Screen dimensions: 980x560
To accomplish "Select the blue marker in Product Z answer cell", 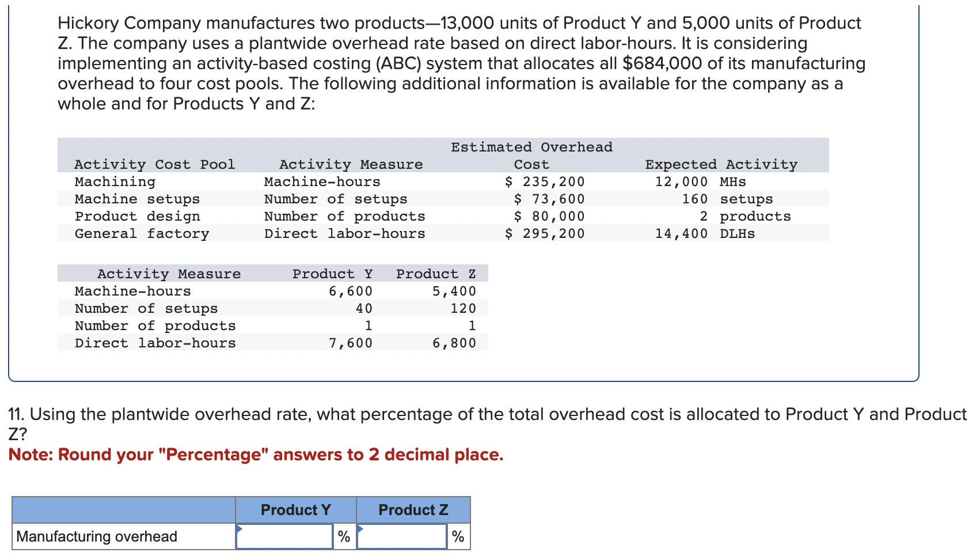I will pos(359,529).
